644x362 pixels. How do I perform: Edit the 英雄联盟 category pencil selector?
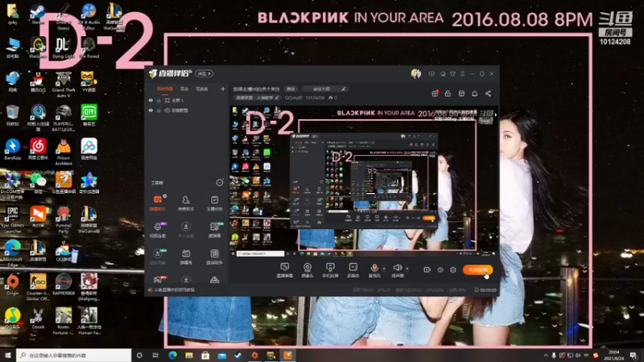tap(257, 97)
